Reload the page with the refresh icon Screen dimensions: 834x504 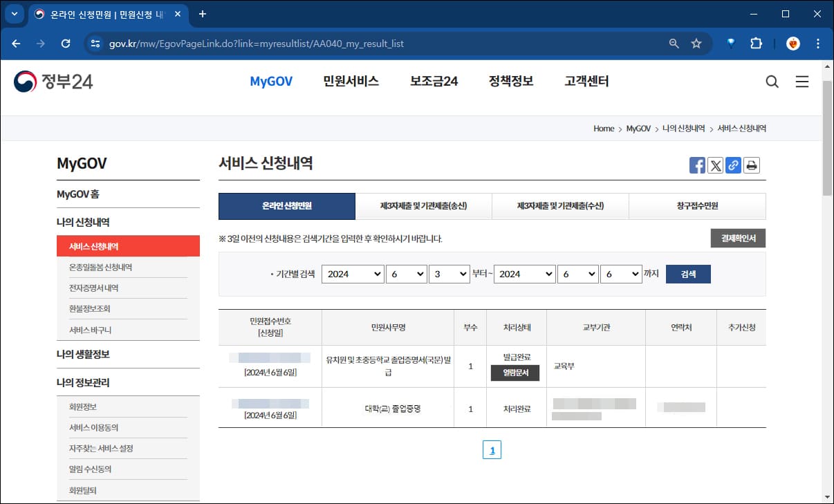[x=66, y=43]
